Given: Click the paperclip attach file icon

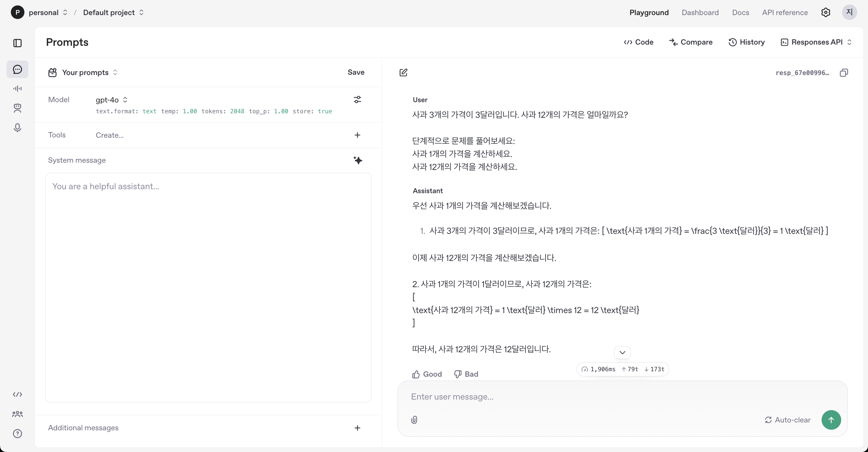Looking at the screenshot, I should (x=414, y=420).
